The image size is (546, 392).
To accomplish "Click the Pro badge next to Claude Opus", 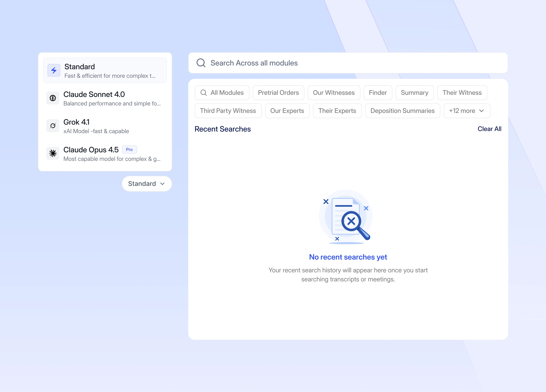I will 129,150.
